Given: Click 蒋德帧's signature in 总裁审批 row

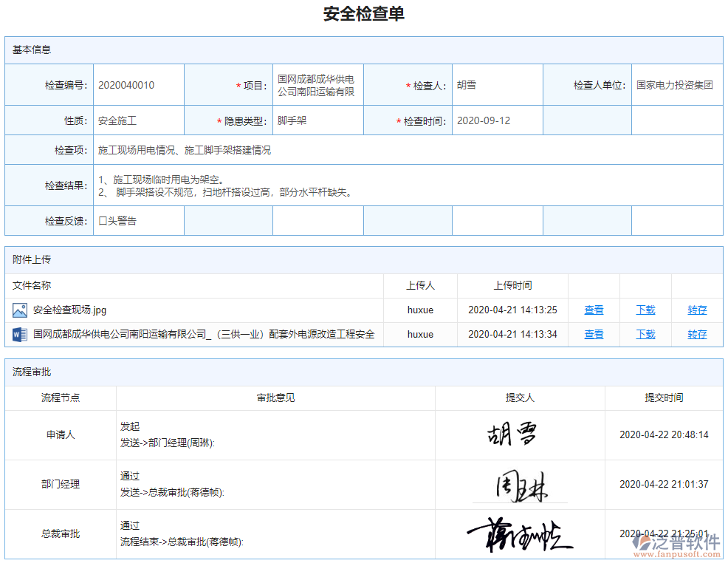Looking at the screenshot, I should click(517, 533).
